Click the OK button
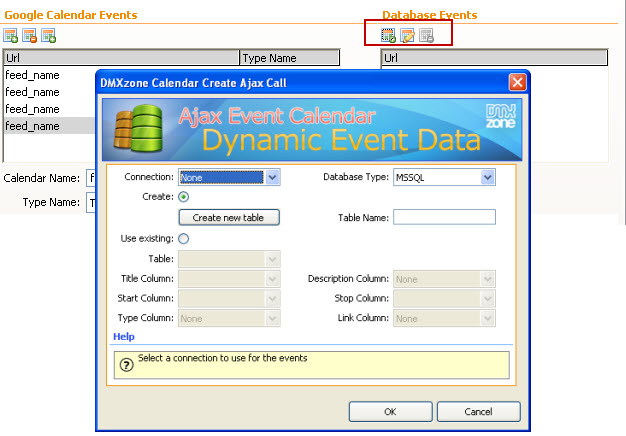626x436 pixels. 390,412
